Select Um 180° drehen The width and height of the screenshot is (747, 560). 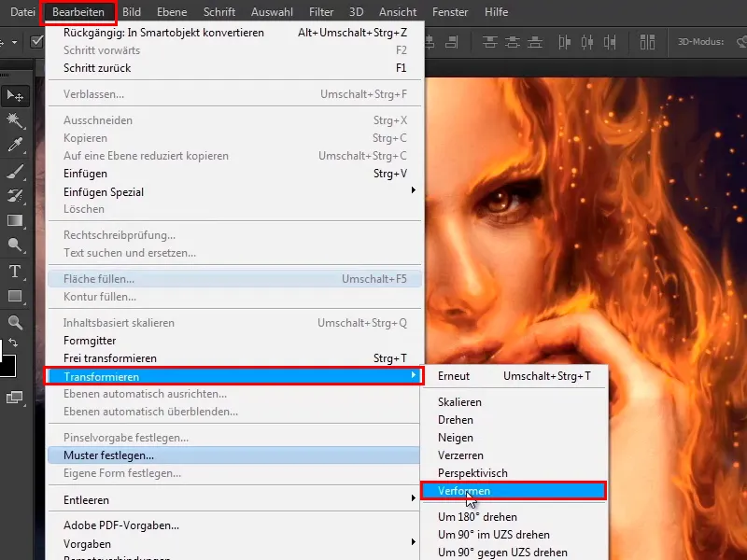[514, 517]
